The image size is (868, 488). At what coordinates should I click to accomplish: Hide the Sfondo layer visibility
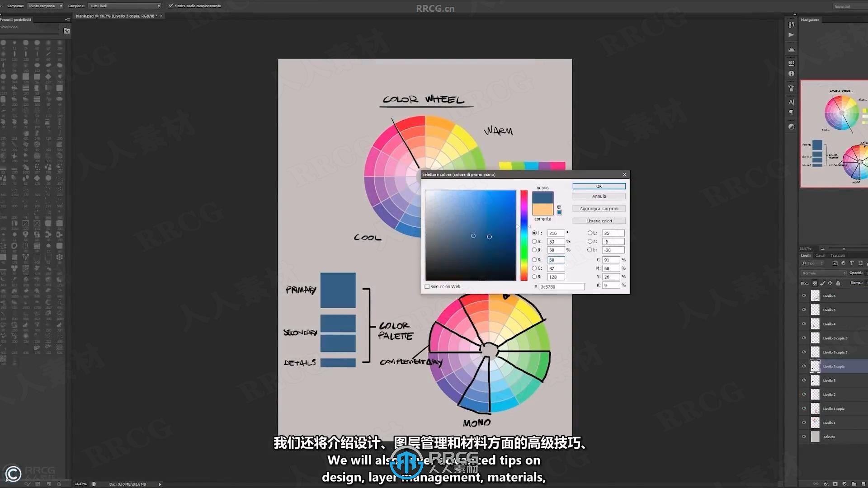click(x=804, y=437)
